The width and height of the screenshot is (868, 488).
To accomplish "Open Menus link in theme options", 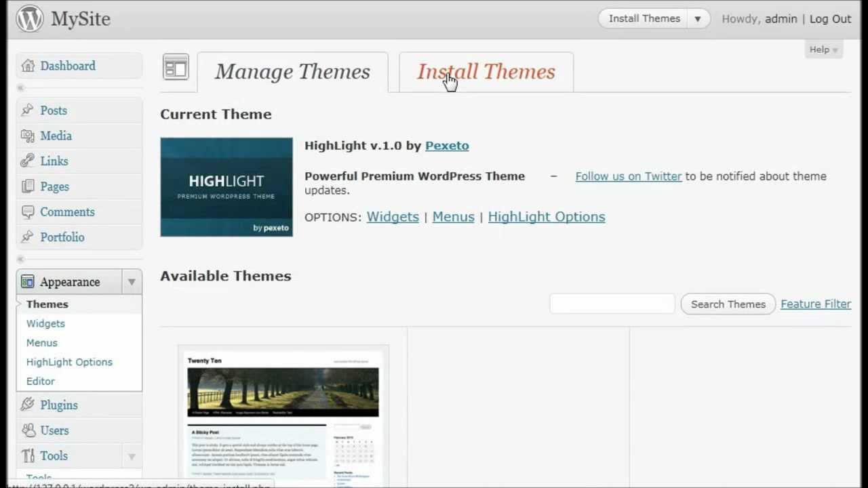I will (454, 217).
